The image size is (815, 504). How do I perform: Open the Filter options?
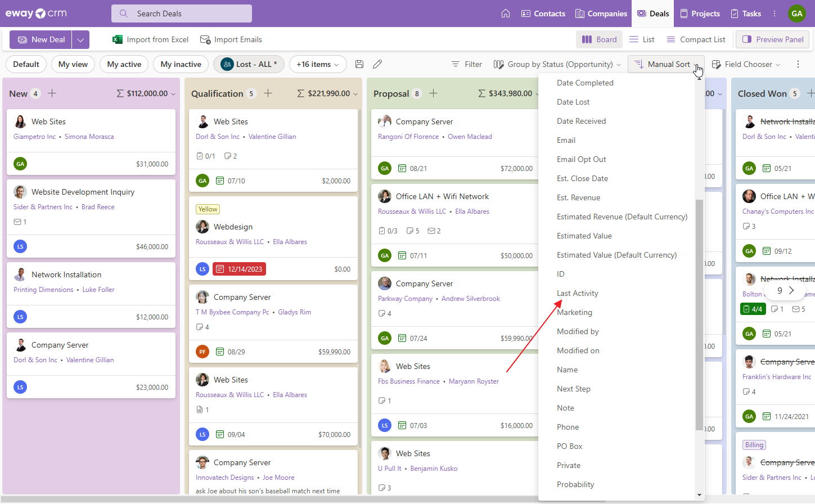[x=467, y=64]
